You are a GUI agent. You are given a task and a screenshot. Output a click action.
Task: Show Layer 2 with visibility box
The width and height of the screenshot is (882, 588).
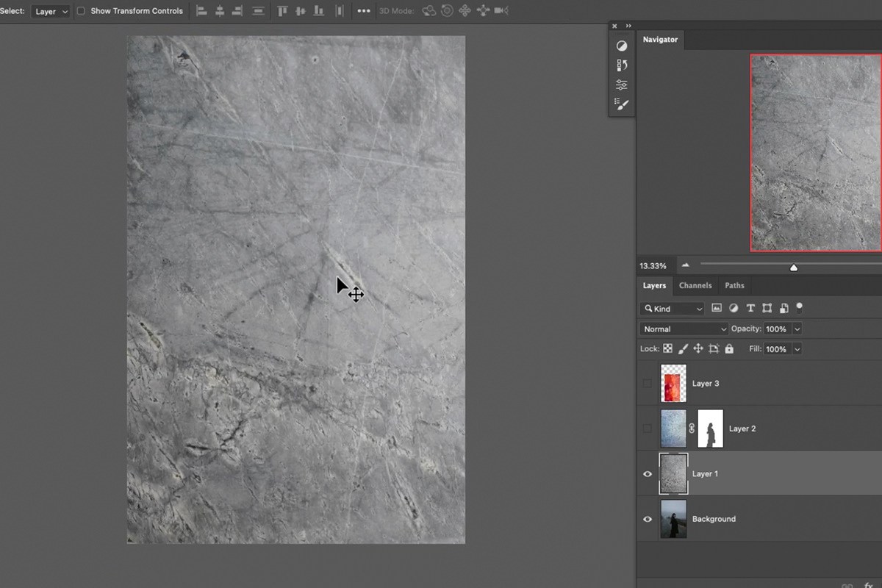(647, 429)
